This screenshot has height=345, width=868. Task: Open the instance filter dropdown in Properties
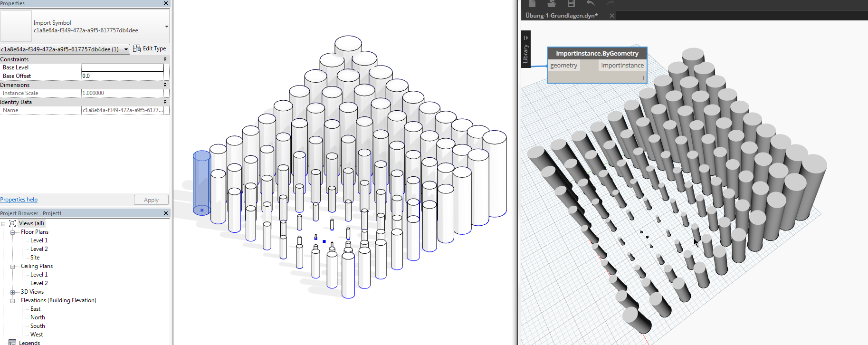pyautogui.click(x=126, y=49)
